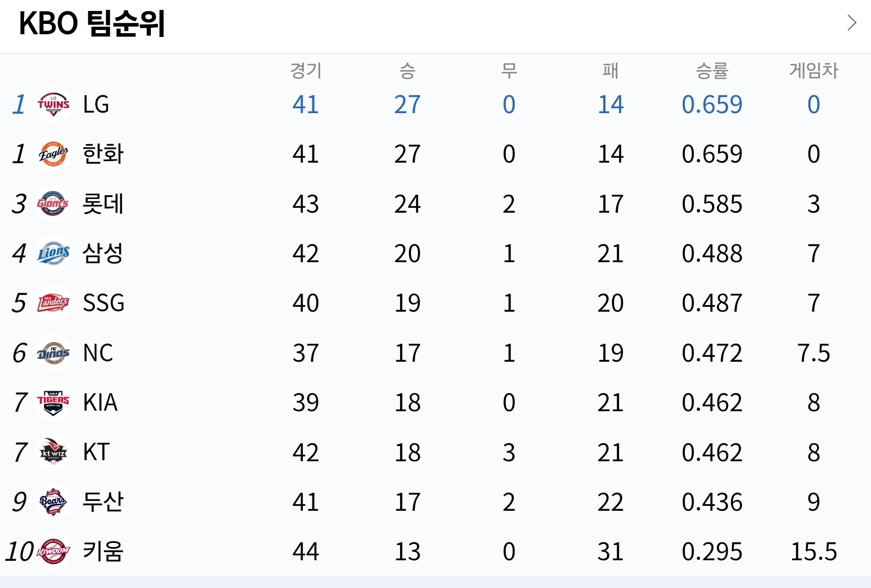
Task: Click the 한화 team name
Action: (103, 154)
